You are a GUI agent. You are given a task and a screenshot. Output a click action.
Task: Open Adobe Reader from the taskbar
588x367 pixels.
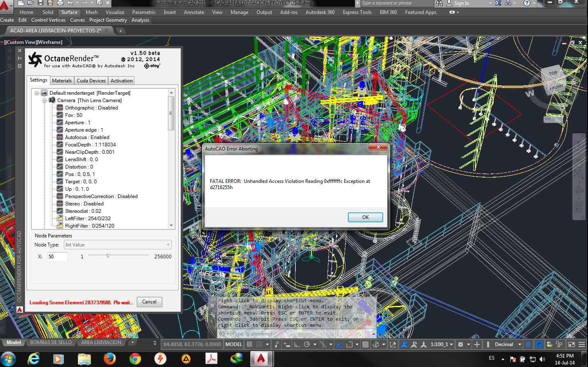point(211,359)
